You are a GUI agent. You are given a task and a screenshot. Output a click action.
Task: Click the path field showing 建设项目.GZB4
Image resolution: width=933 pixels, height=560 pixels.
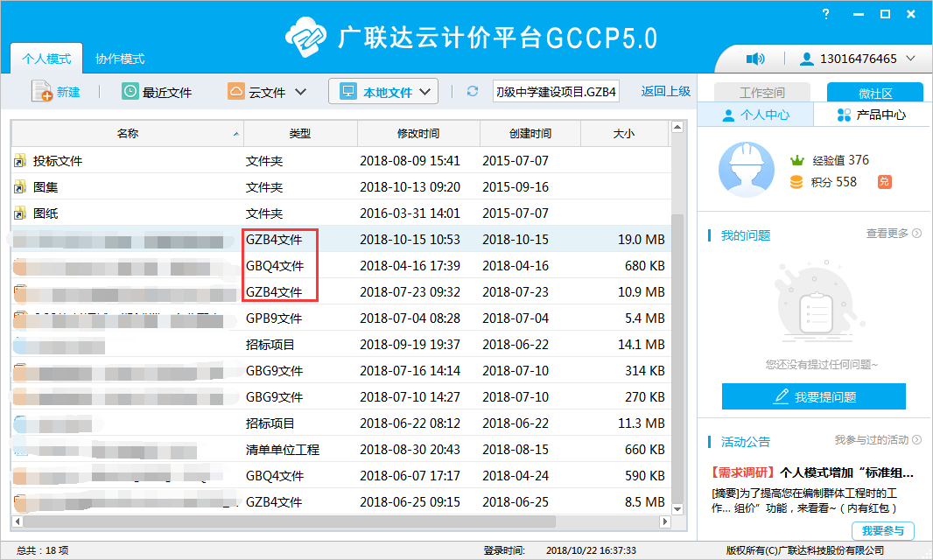click(x=556, y=92)
